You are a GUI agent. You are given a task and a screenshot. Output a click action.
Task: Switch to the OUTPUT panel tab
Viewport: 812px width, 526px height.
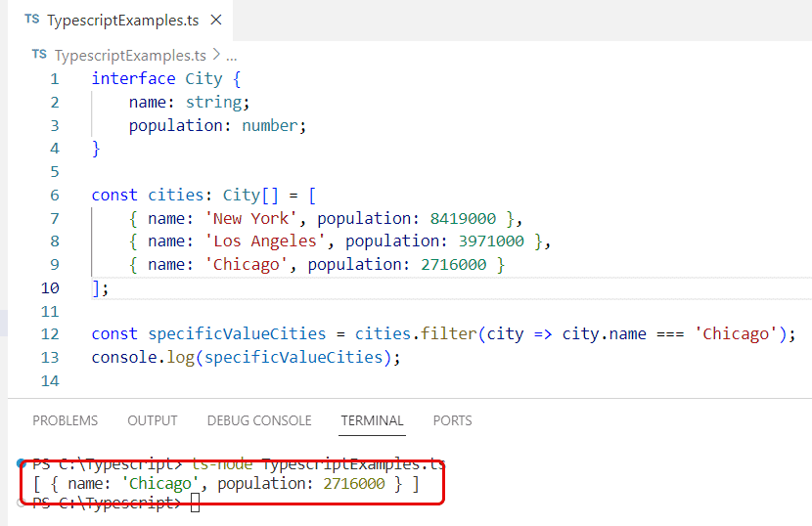coord(153,420)
